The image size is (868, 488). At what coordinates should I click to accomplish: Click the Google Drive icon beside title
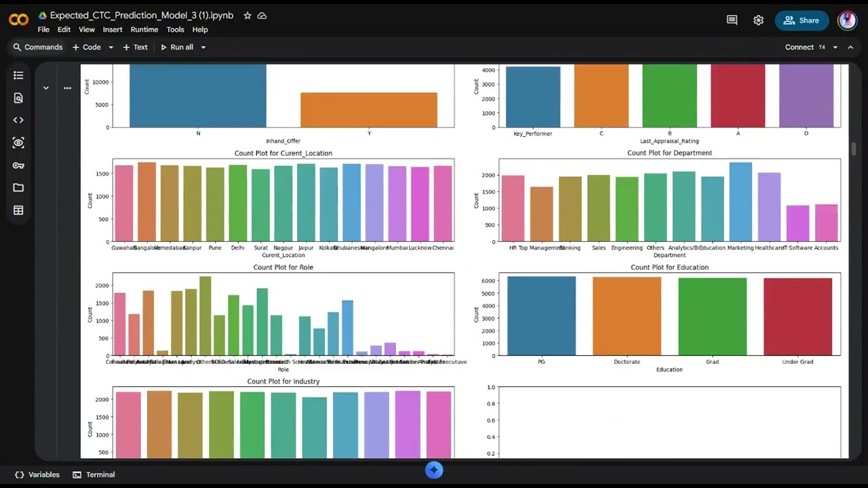[42, 15]
